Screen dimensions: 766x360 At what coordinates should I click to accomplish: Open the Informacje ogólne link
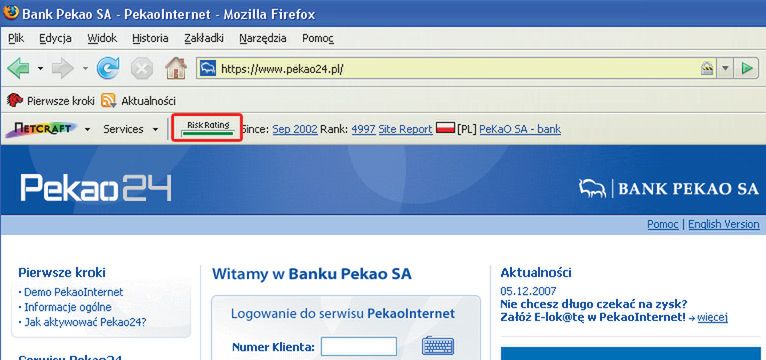67,307
